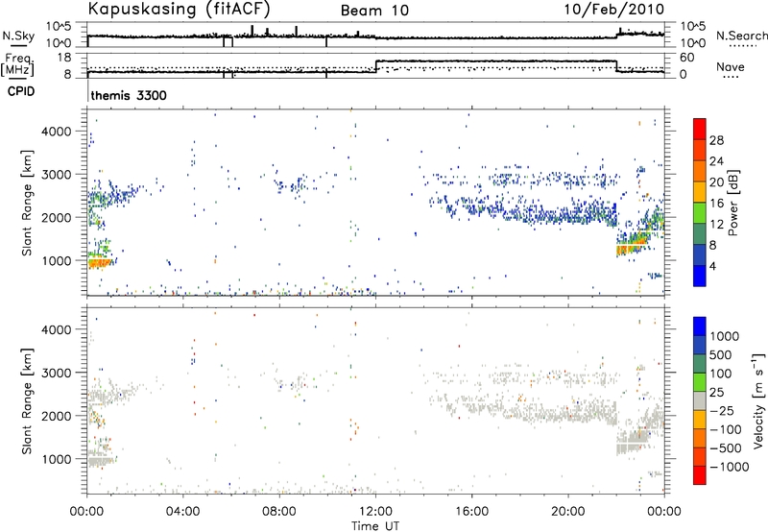Select the 'Beam 10' label
Viewport: 768px width, 532px height.
pyautogui.click(x=374, y=11)
